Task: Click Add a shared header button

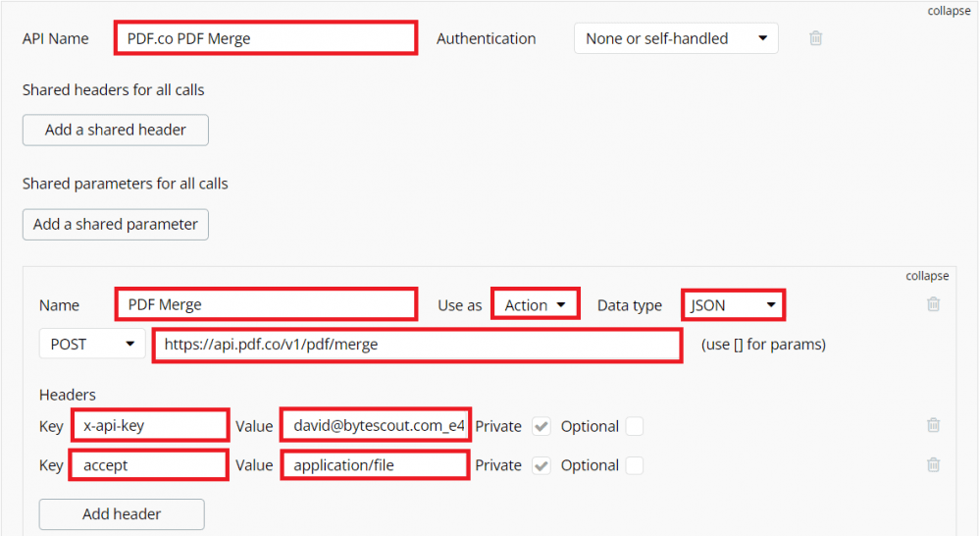Action: (x=116, y=130)
